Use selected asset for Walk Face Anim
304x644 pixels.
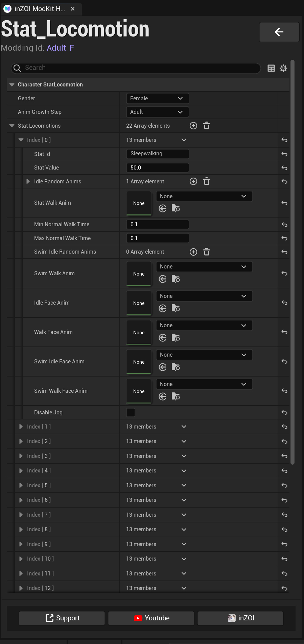163,338
